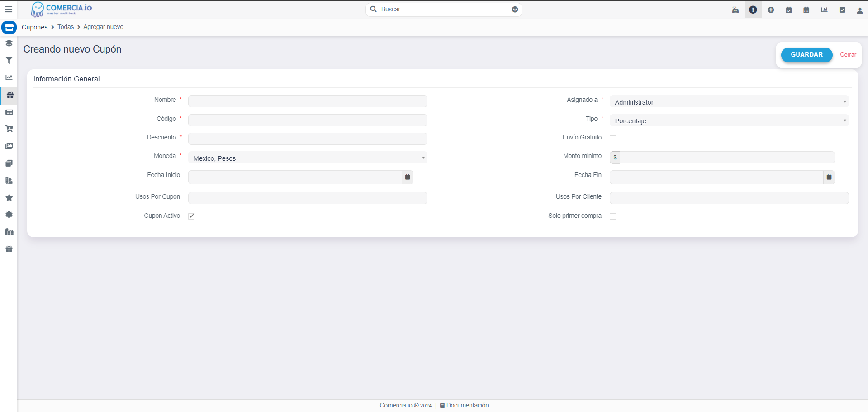Click the Fecha Inicio date field

[295, 177]
